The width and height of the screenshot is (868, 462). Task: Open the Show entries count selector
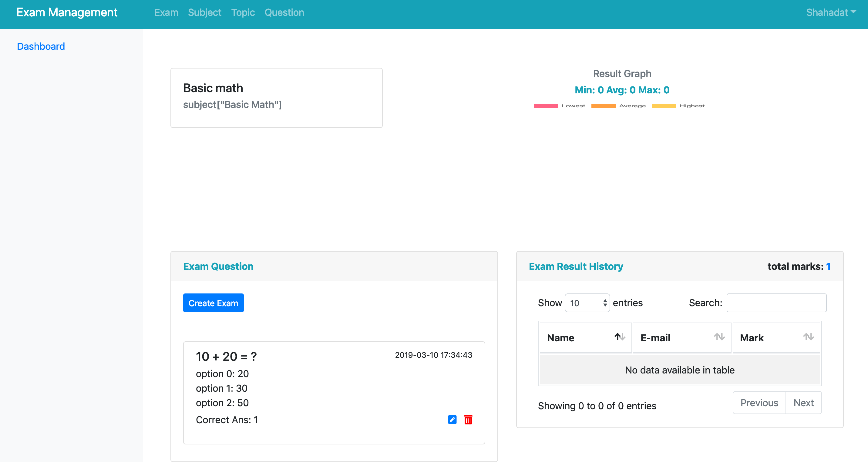[587, 303]
